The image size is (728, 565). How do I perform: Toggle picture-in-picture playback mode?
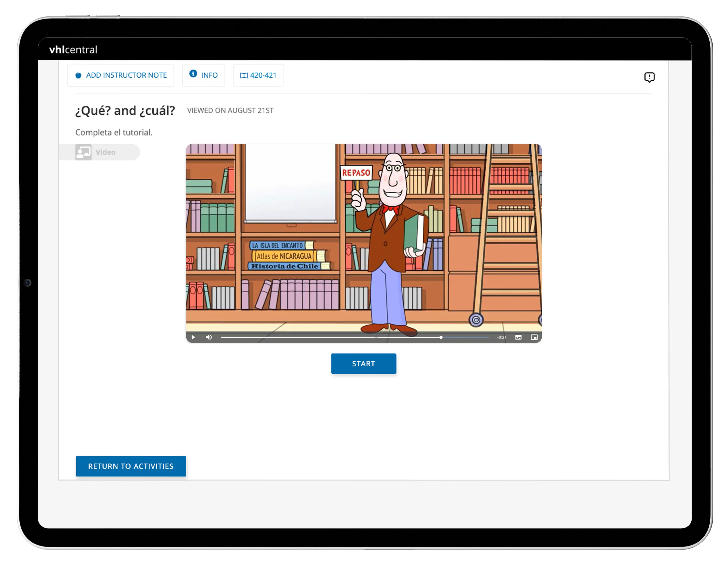(x=535, y=337)
